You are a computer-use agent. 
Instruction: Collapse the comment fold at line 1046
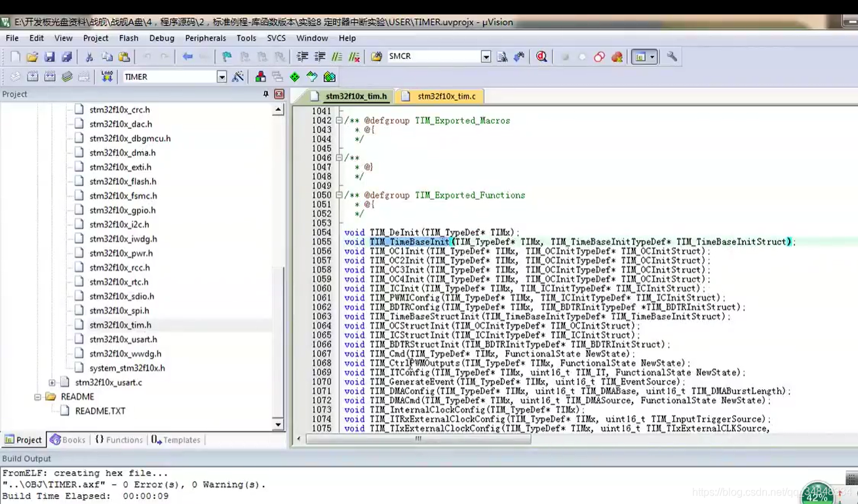coord(339,158)
